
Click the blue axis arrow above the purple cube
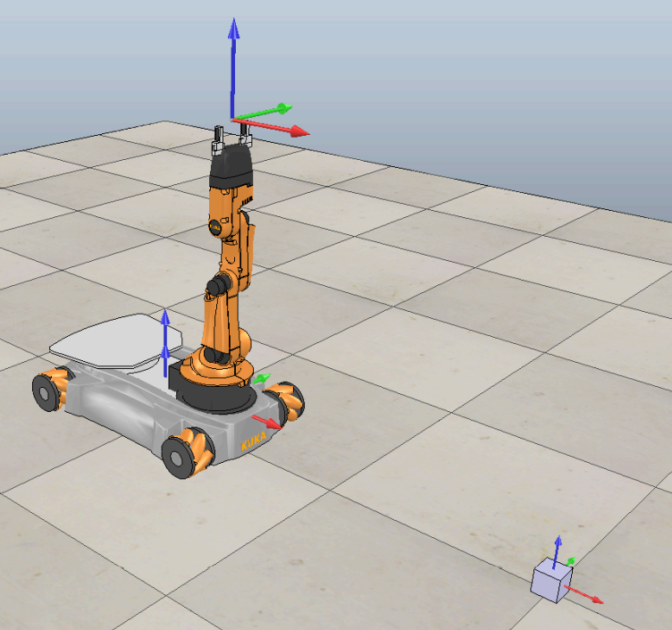tap(557, 552)
